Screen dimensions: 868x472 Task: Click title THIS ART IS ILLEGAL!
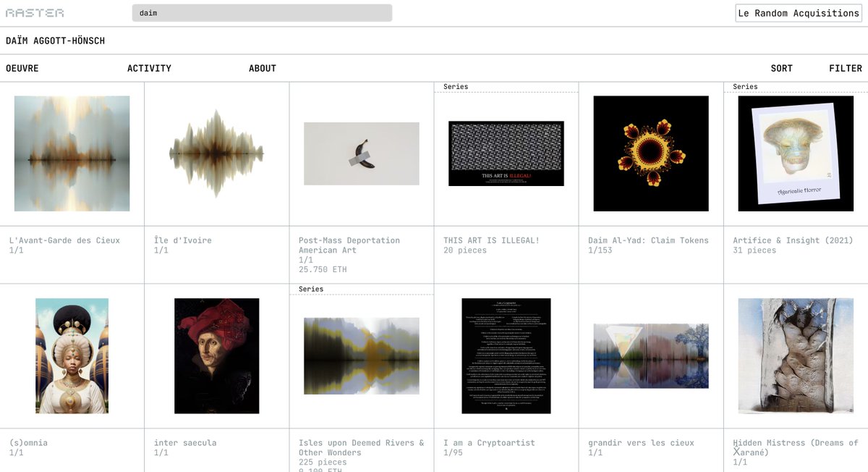click(x=491, y=240)
